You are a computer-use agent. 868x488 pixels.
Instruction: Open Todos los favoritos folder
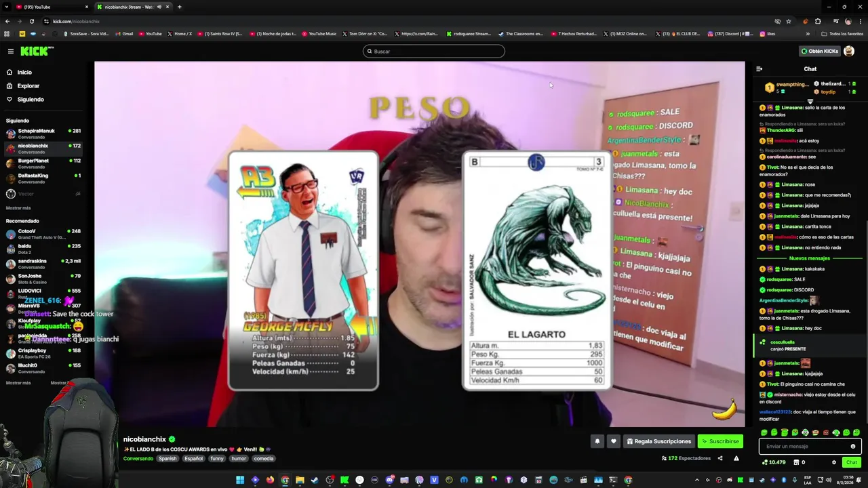coord(842,34)
